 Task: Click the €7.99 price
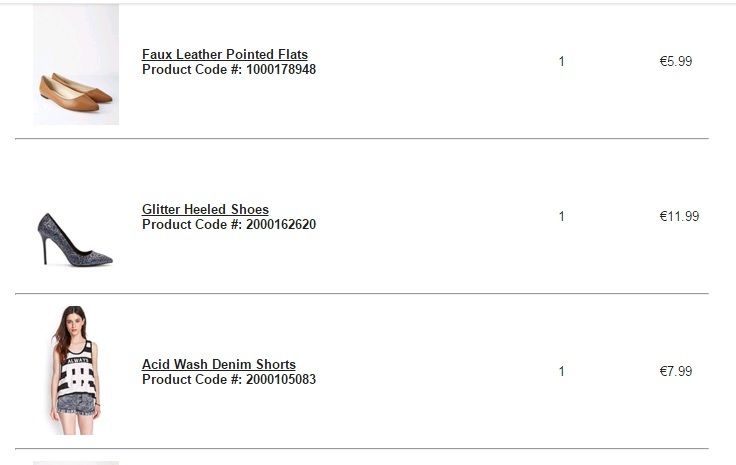point(676,371)
